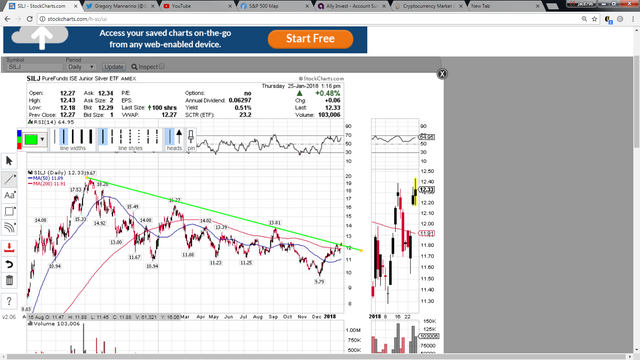Click the site information icon before URL

click(42, 19)
